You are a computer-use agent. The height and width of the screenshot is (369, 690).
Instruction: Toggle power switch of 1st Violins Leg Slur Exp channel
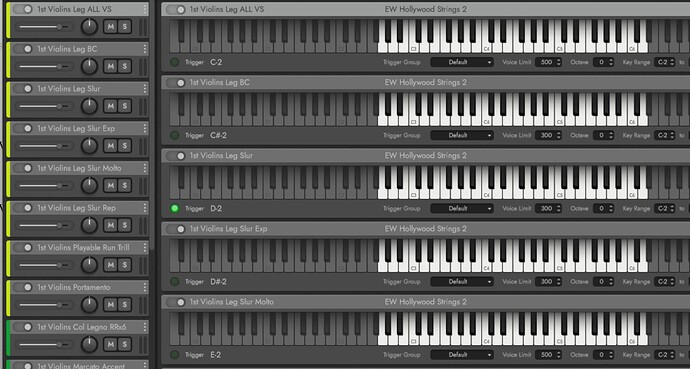tap(23, 128)
